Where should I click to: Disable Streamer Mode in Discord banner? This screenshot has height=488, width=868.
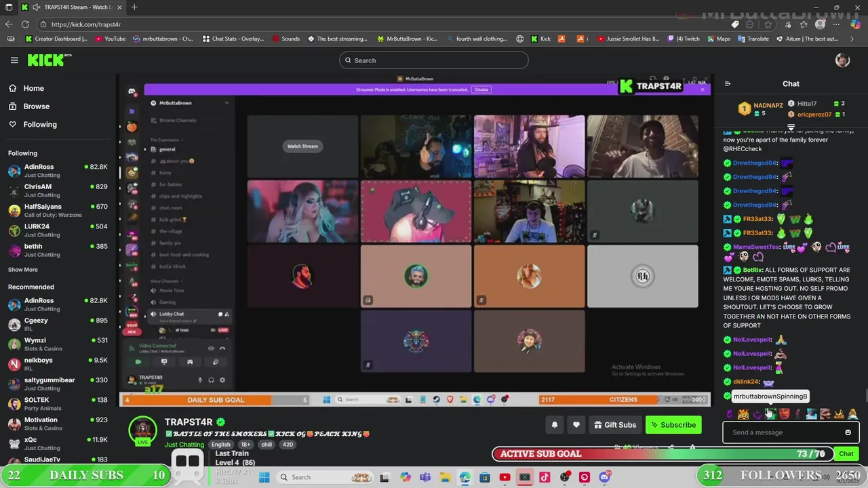point(481,89)
